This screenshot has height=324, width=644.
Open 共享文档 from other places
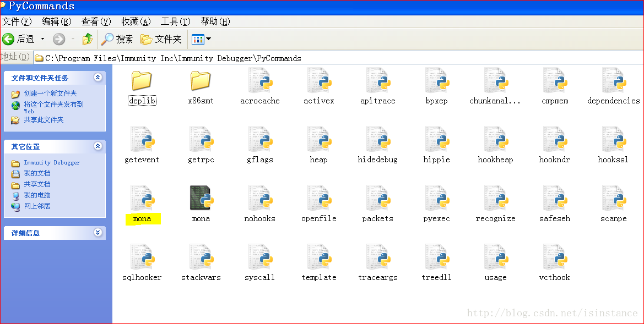(x=37, y=184)
